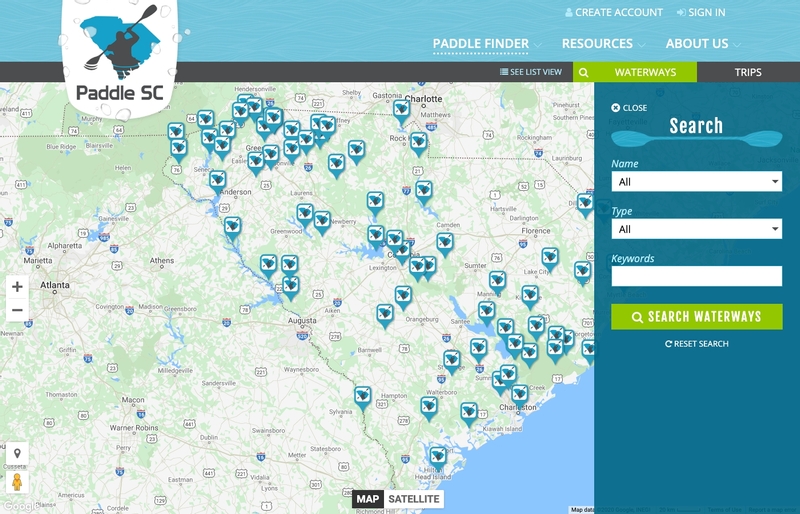This screenshot has width=800, height=514.
Task: Open the waterway marker west of Orangeburg
Action: (x=385, y=315)
